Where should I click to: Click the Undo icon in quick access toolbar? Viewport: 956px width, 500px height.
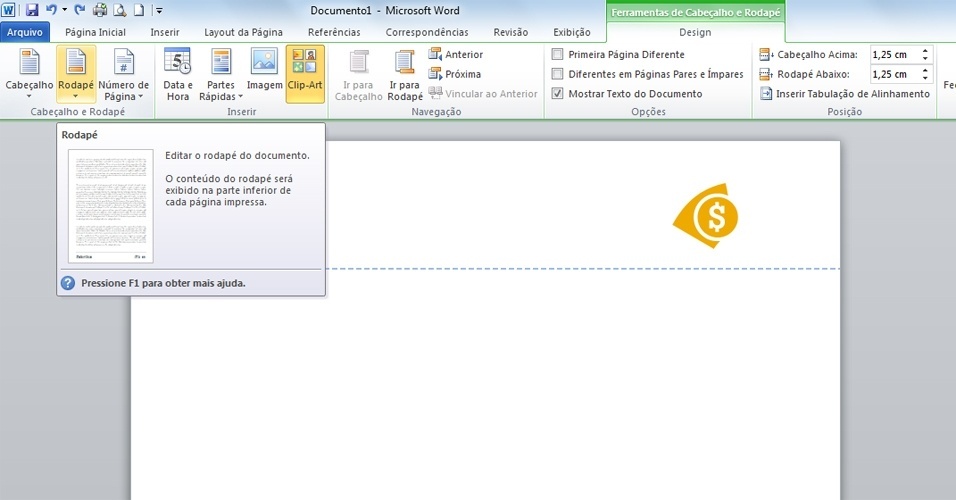(50, 10)
